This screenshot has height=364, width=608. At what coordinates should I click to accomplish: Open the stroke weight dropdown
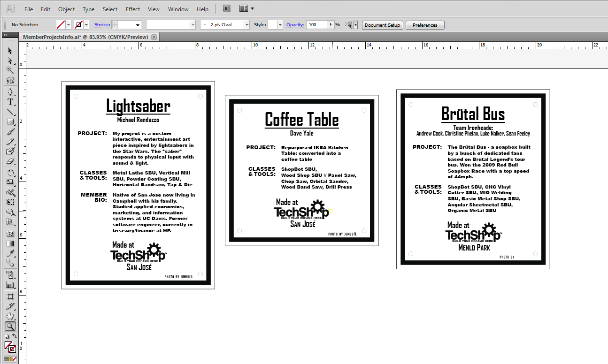pyautogui.click(x=138, y=25)
